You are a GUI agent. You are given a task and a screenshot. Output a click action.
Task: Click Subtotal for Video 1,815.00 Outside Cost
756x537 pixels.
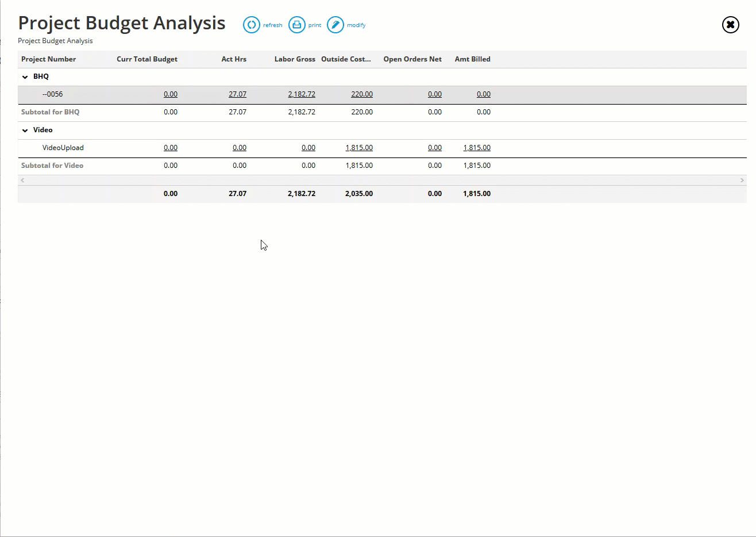click(359, 166)
